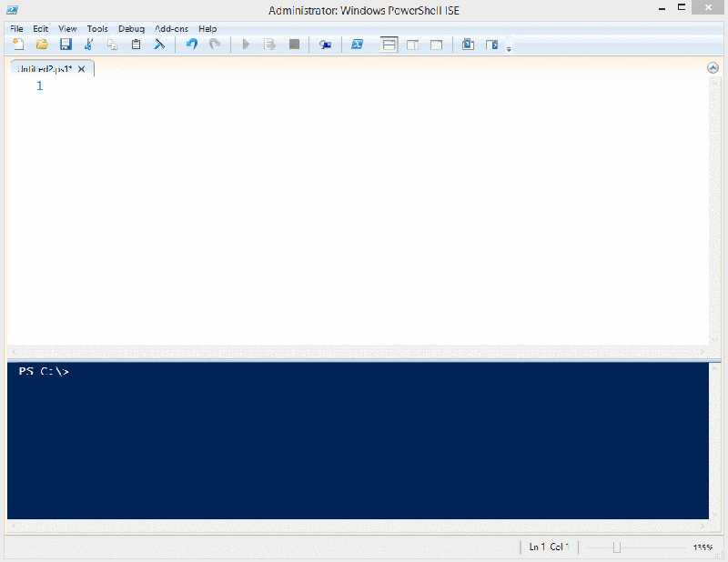Undo the last edit
This screenshot has width=728, height=562.
tap(190, 44)
